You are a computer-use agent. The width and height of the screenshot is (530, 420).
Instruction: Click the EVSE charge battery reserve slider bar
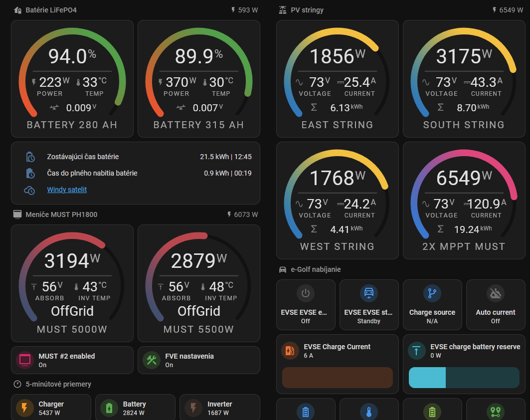tap(464, 378)
